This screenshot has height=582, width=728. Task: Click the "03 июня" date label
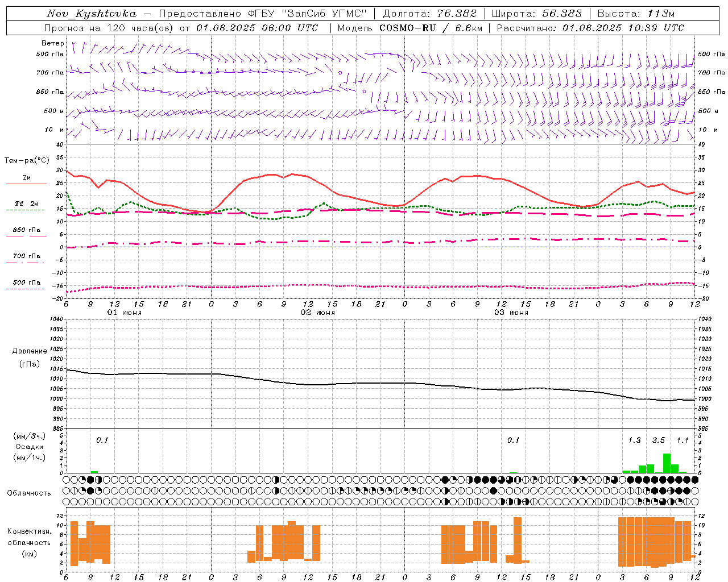[511, 313]
